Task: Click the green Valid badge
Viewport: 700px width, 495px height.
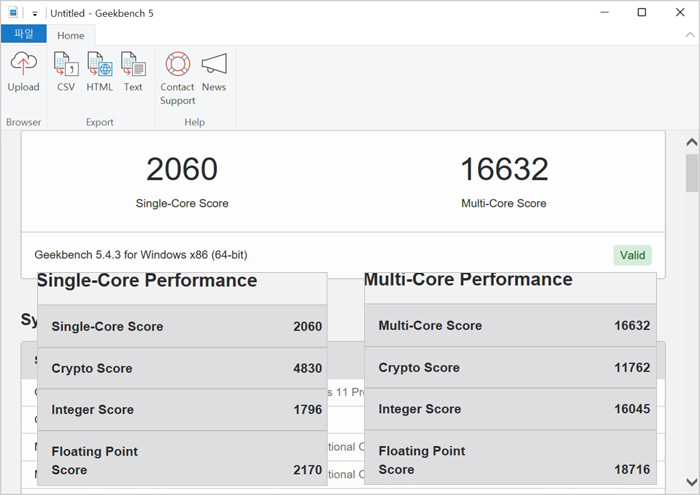Action: [x=632, y=255]
